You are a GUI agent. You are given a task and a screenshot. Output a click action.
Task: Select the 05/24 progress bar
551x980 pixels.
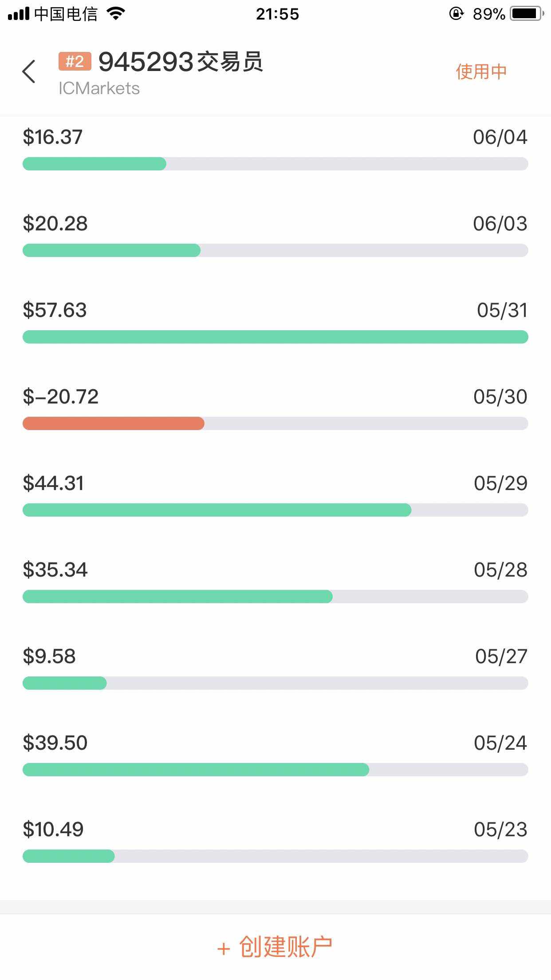pyautogui.click(x=275, y=770)
